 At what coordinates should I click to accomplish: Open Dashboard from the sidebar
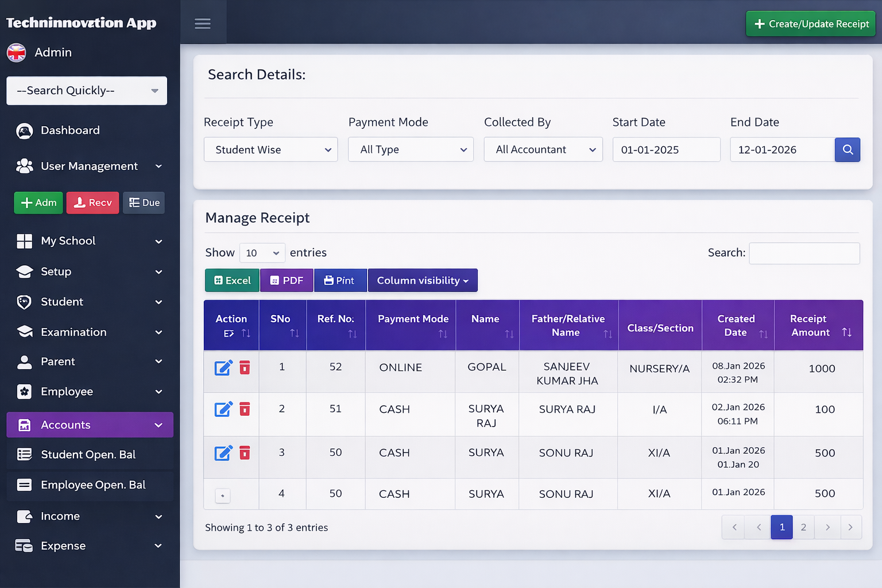[x=70, y=130]
